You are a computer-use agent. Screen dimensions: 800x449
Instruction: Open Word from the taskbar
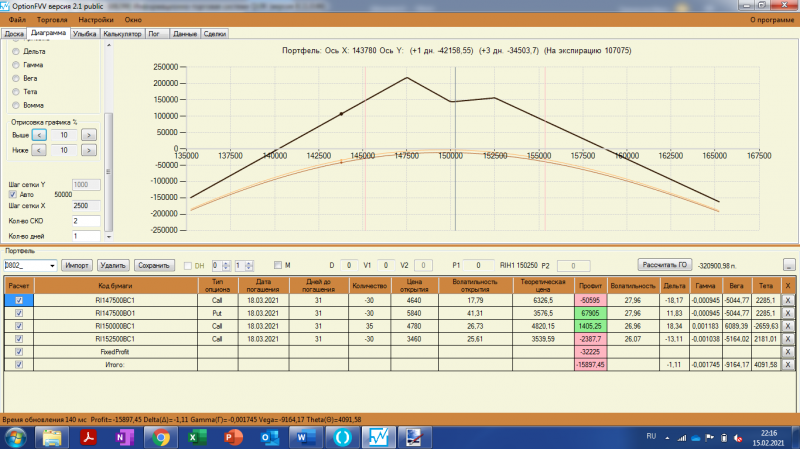[x=305, y=437]
